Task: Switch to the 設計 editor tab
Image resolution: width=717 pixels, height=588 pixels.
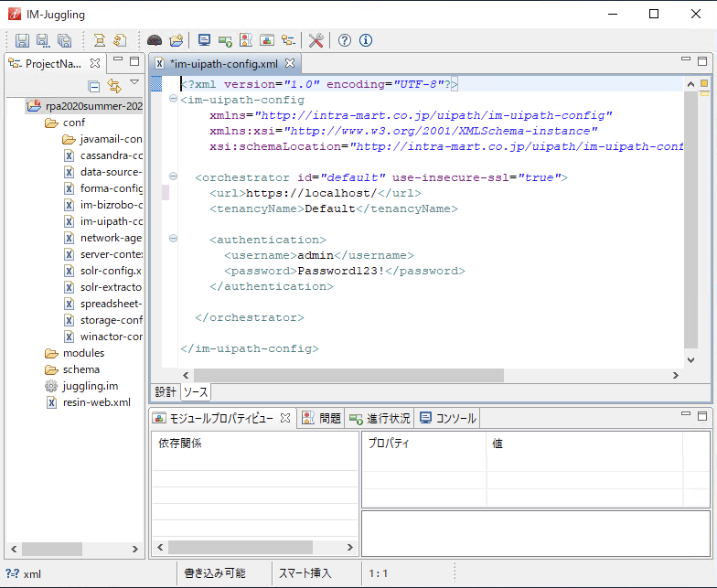Action: click(165, 391)
